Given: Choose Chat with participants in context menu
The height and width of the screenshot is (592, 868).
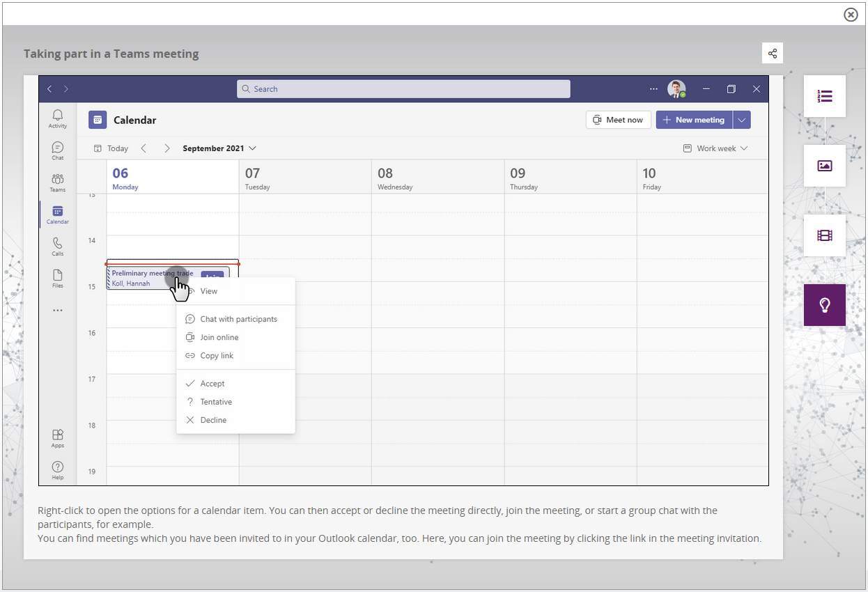Looking at the screenshot, I should point(236,319).
